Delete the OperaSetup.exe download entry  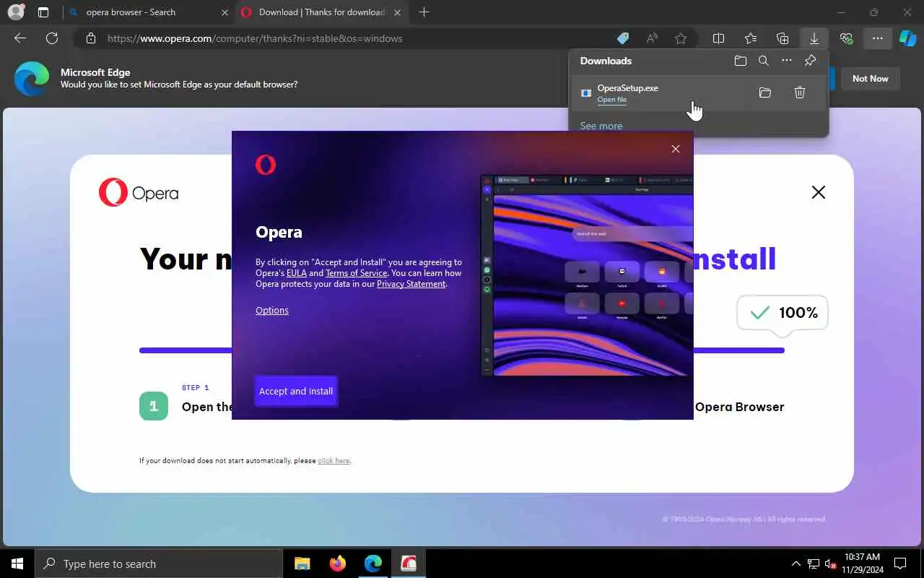[x=800, y=92]
